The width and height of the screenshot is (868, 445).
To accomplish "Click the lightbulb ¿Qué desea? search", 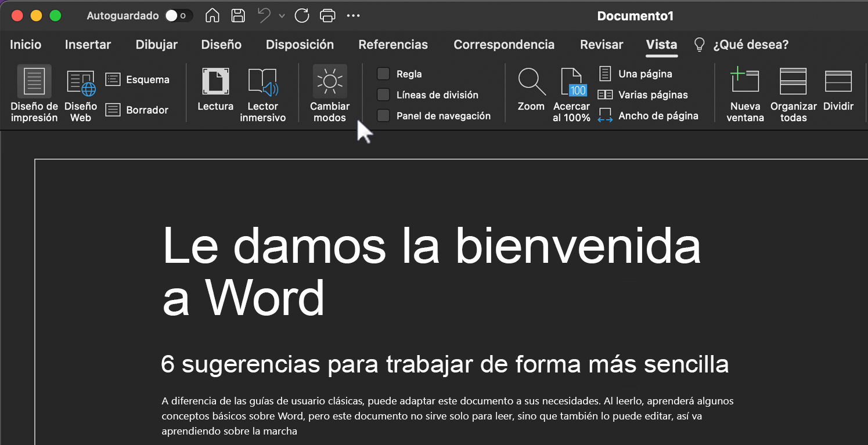I will (x=741, y=45).
